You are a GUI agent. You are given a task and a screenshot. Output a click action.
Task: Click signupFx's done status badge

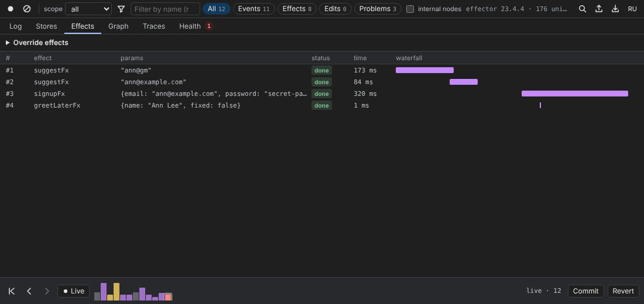point(321,94)
